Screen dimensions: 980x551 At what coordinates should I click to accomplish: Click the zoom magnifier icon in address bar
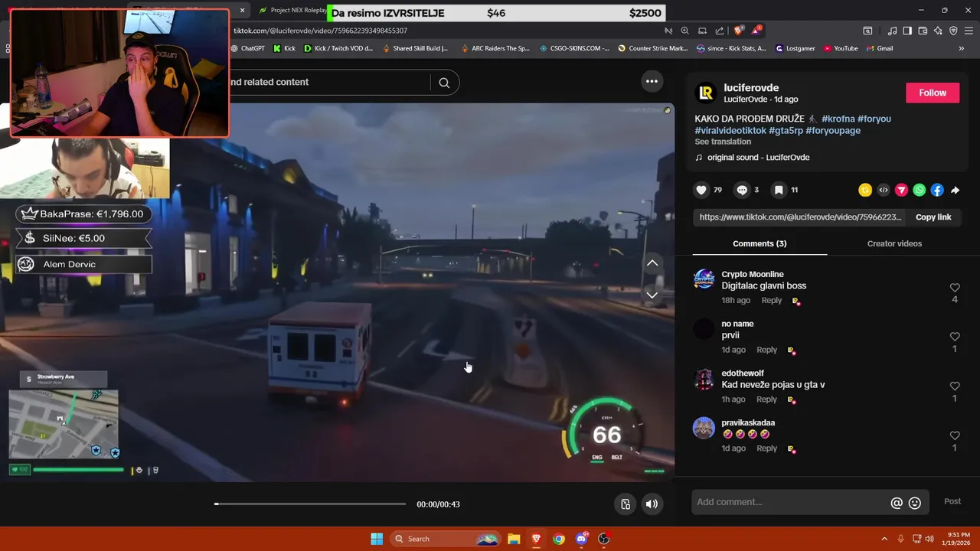pos(684,31)
